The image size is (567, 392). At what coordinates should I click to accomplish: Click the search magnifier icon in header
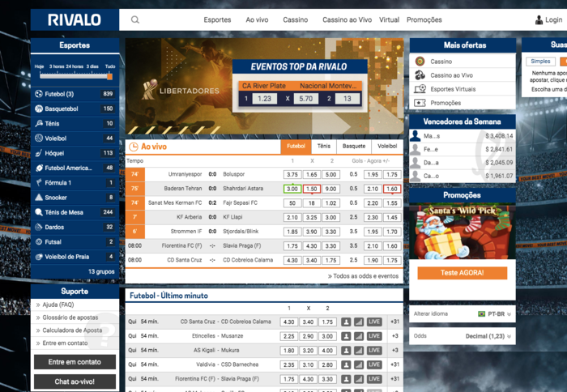click(x=135, y=19)
